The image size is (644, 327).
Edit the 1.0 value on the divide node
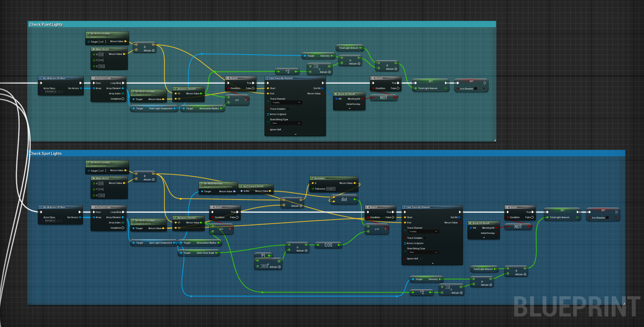(315, 66)
